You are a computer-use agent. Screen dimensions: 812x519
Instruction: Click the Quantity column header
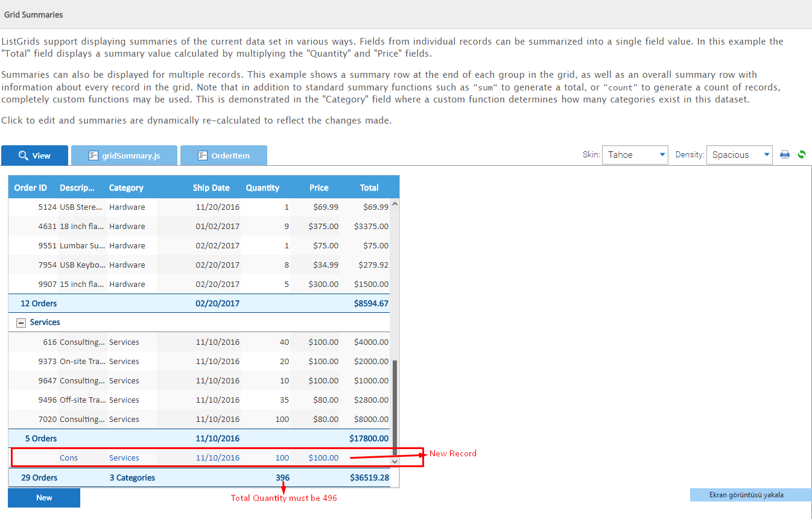tap(262, 187)
